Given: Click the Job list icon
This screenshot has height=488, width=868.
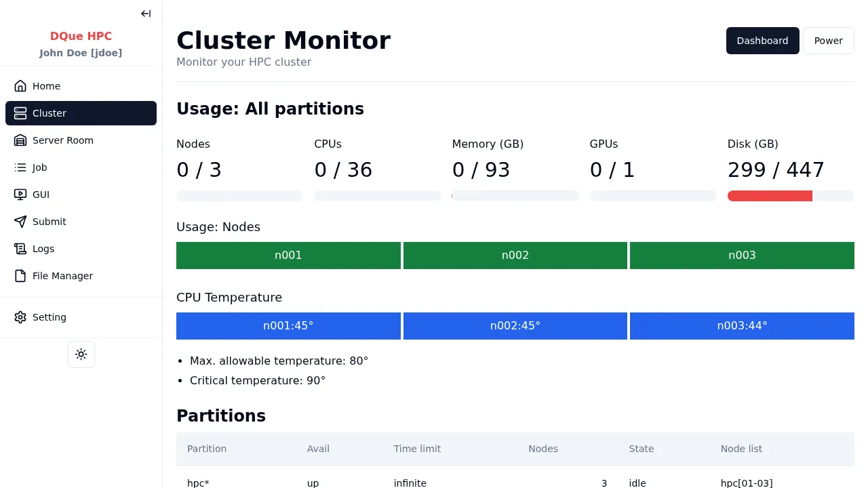Looking at the screenshot, I should [x=20, y=167].
